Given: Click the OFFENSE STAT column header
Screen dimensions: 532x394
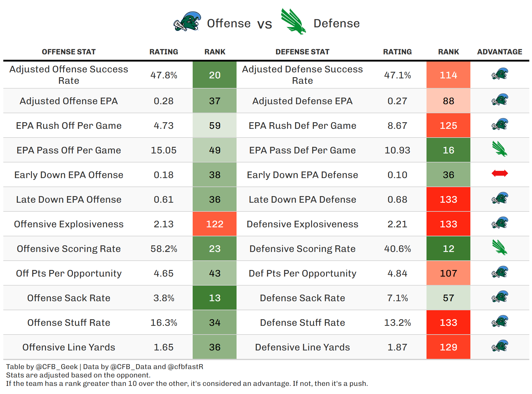Looking at the screenshot, I should point(69,52).
